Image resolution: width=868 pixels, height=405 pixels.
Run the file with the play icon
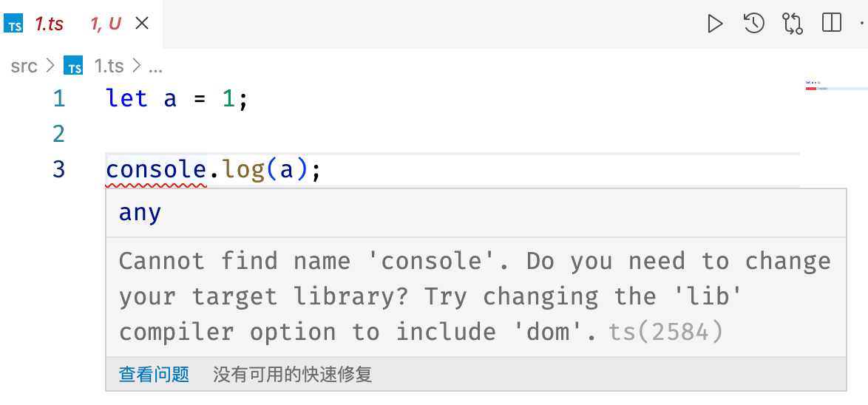coord(715,24)
